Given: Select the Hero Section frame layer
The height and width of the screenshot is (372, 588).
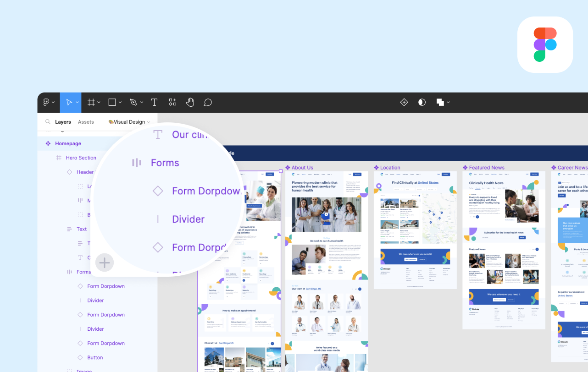Looking at the screenshot, I should (x=81, y=158).
